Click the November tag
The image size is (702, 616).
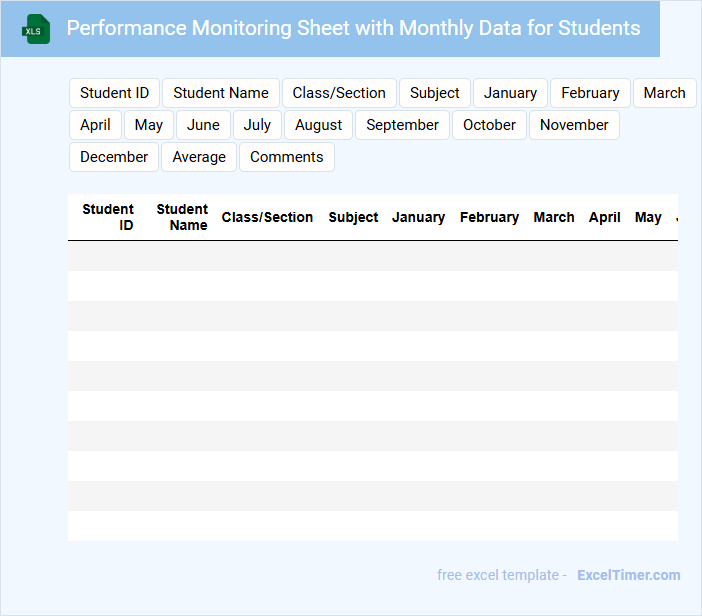[x=574, y=125]
